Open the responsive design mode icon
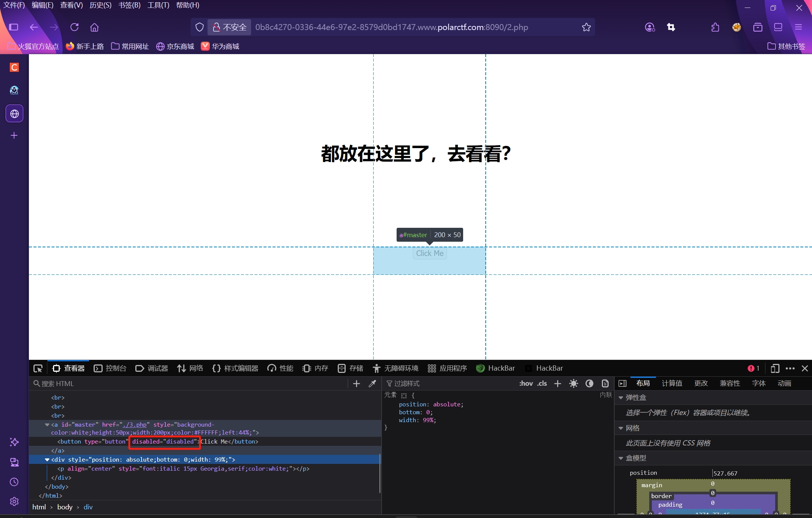This screenshot has width=812, height=518. pos(775,368)
